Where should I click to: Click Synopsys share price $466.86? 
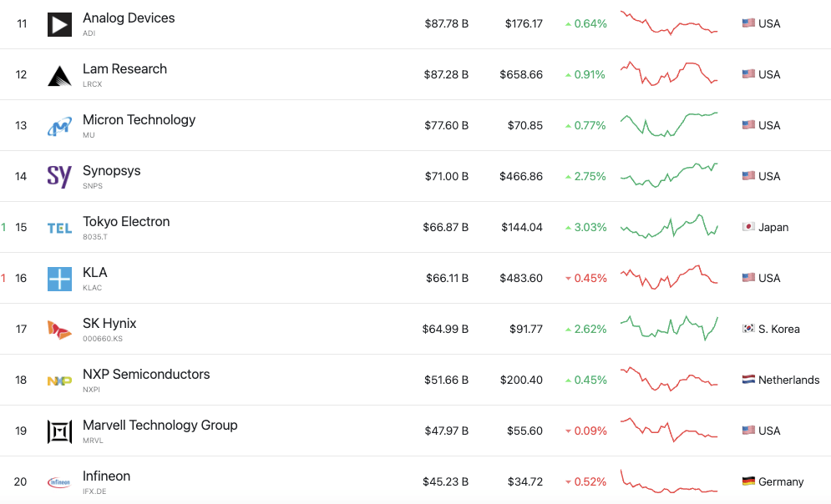[x=521, y=176]
